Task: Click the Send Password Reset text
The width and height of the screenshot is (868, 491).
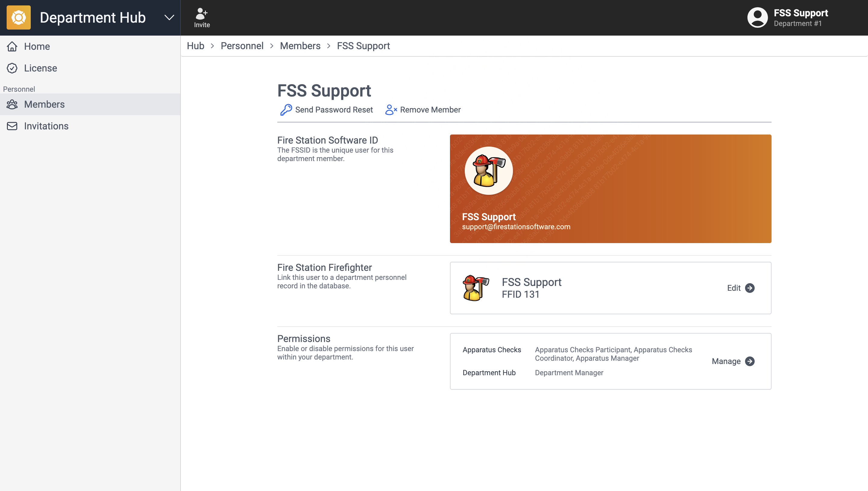Action: point(334,110)
